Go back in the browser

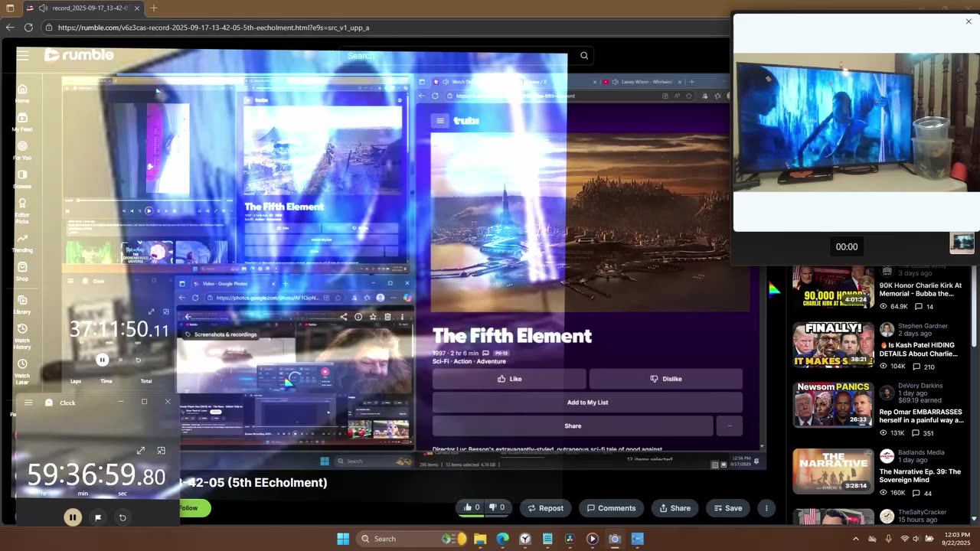(10, 28)
